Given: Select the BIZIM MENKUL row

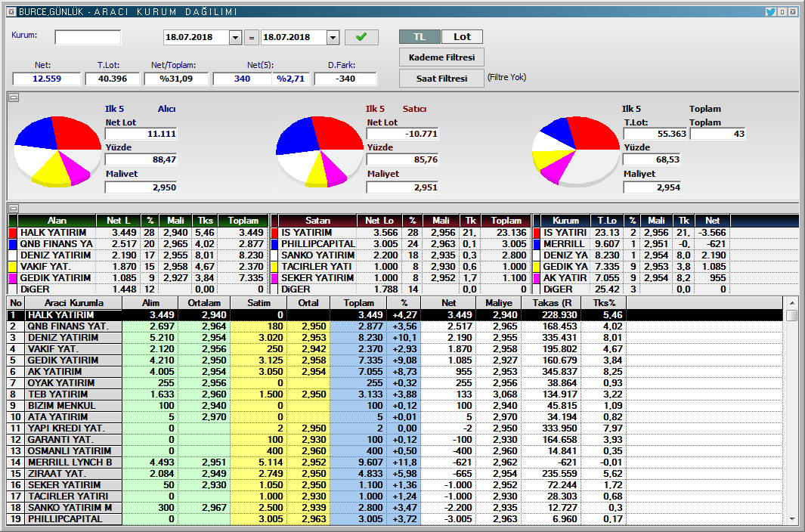Looking at the screenshot, I should (x=395, y=405).
